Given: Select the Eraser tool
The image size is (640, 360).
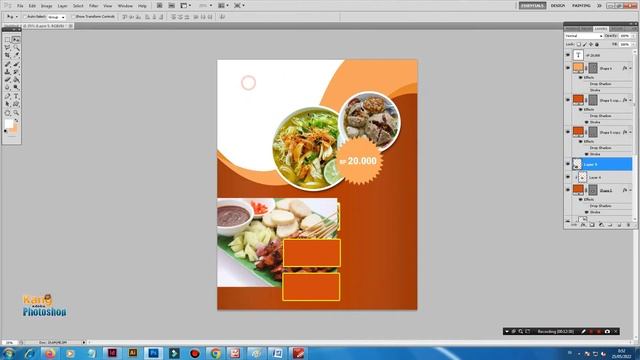Looking at the screenshot, I should [x=7, y=80].
